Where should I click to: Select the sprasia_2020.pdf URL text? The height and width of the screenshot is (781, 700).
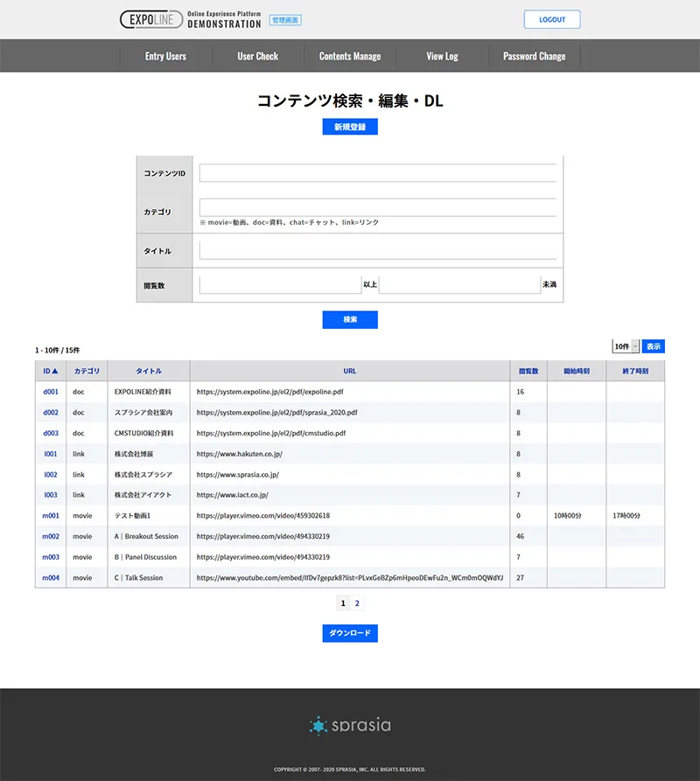tap(277, 413)
